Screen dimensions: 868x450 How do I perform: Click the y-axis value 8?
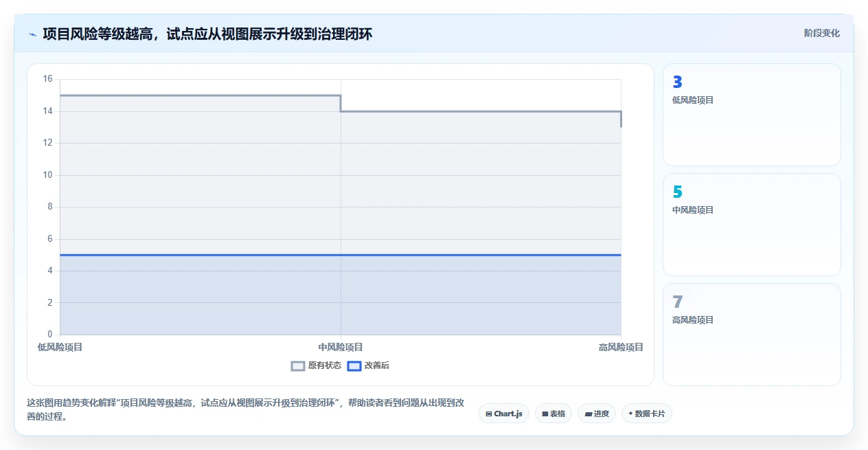[x=49, y=207]
